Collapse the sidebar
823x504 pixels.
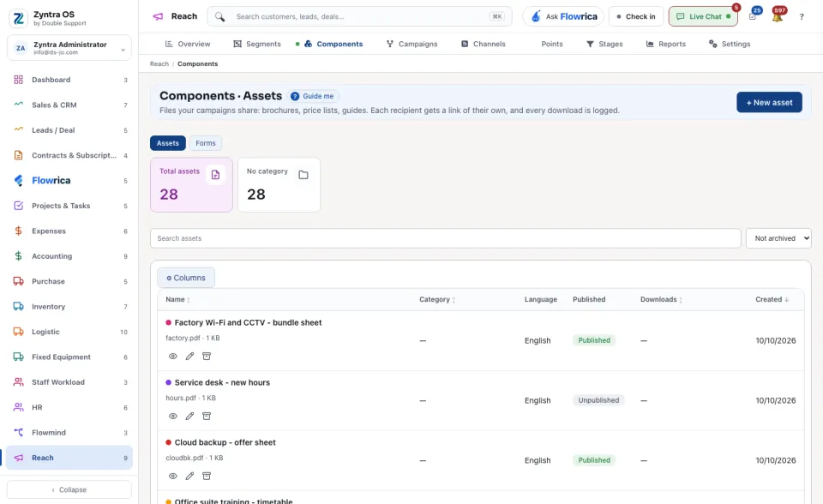tap(69, 489)
